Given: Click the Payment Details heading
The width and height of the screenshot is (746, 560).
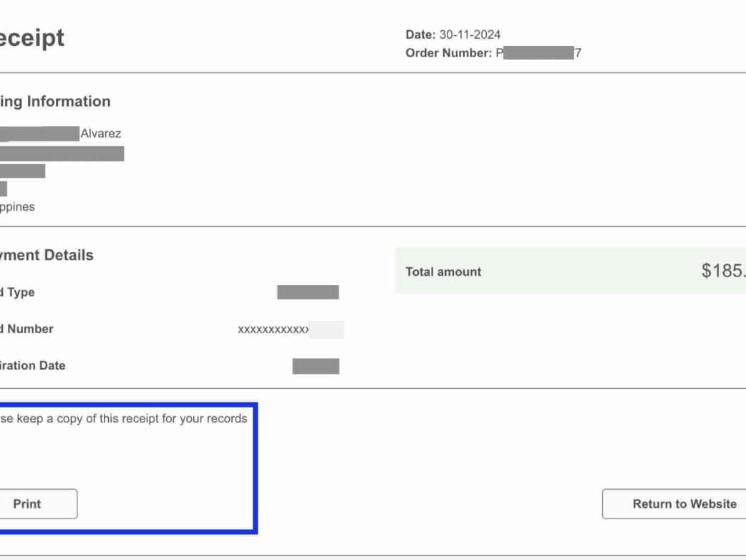Looking at the screenshot, I should (x=47, y=256).
